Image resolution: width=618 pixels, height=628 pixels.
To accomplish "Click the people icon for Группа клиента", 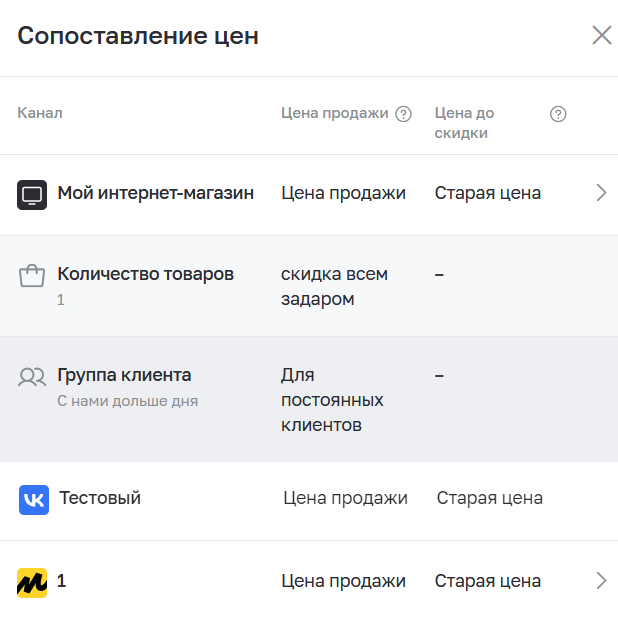I will 32,376.
